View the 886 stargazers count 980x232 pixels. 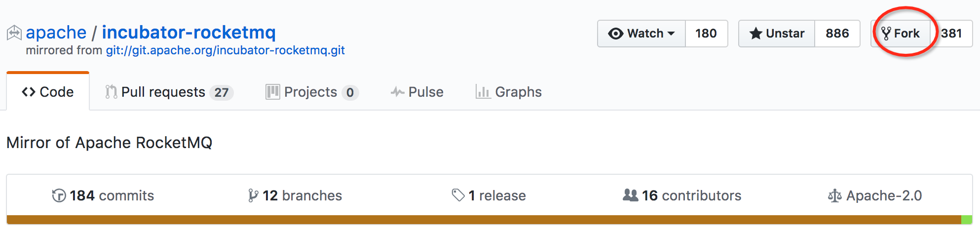(x=837, y=34)
